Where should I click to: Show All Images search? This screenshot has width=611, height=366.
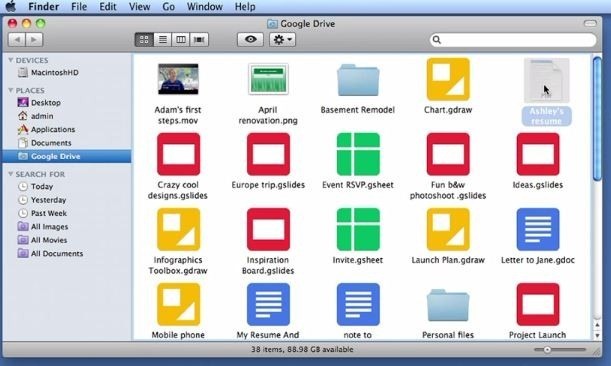coord(43,226)
